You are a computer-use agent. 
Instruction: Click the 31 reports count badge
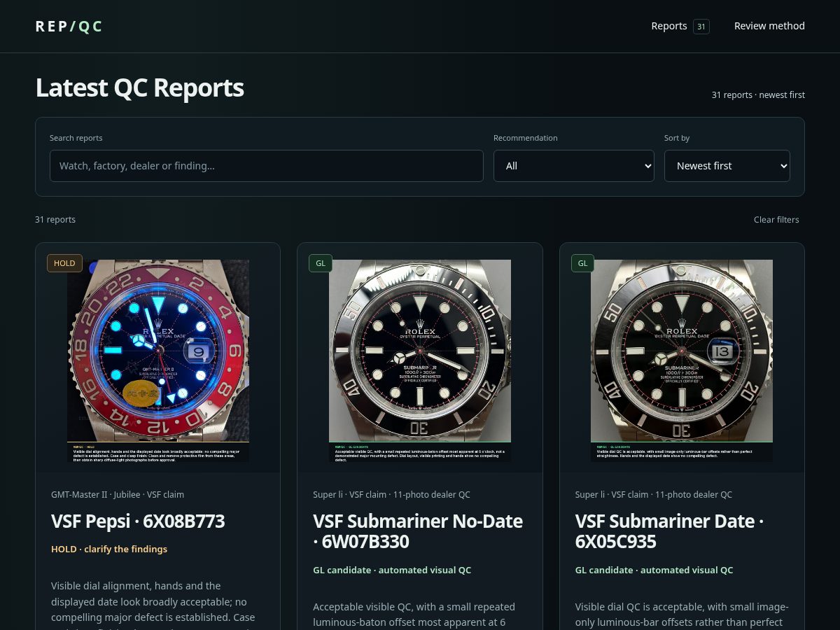pyautogui.click(x=701, y=27)
